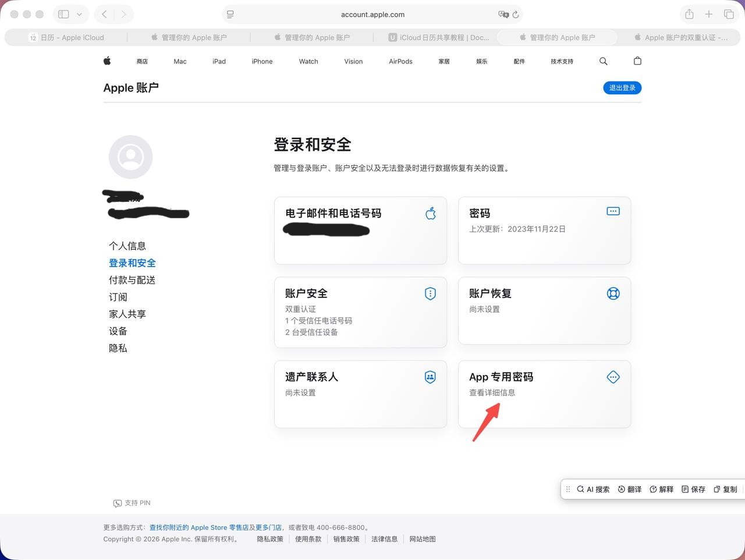Show the tab overview icon
Screen dimensions: 745x560
pos(729,14)
